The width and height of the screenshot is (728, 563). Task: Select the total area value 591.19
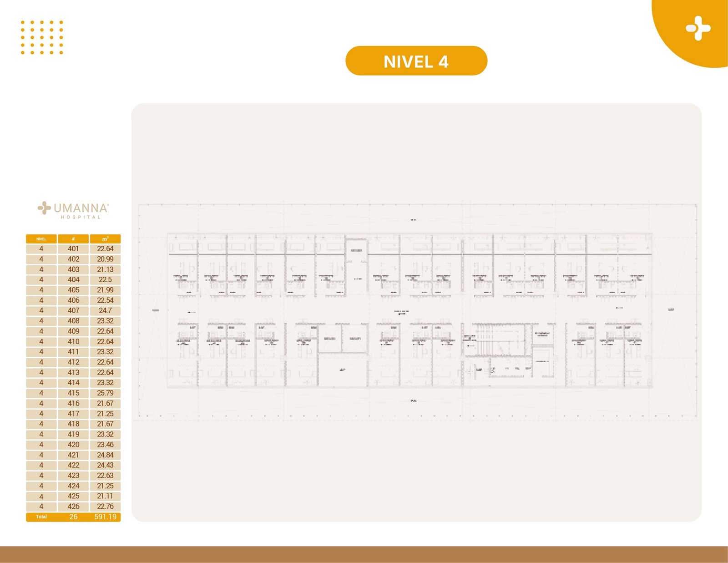105,517
